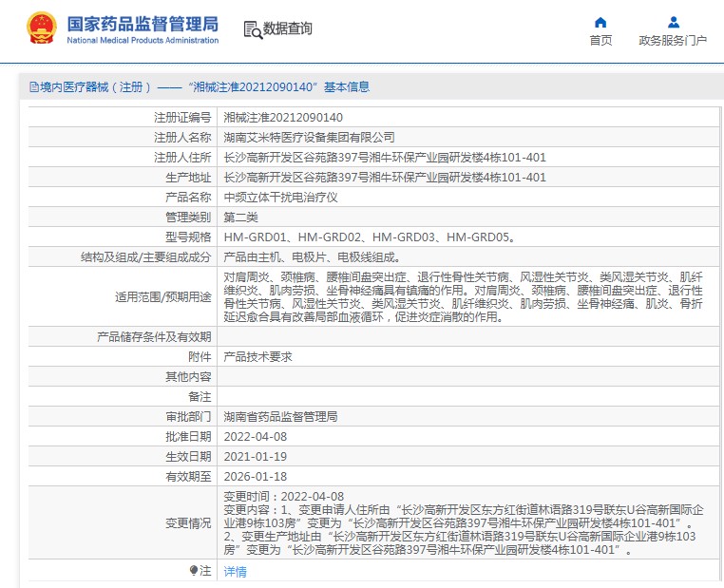Image resolution: width=724 pixels, height=588 pixels.
Task: Click approving department 湖南省药品监督管理局
Action: coord(280,417)
